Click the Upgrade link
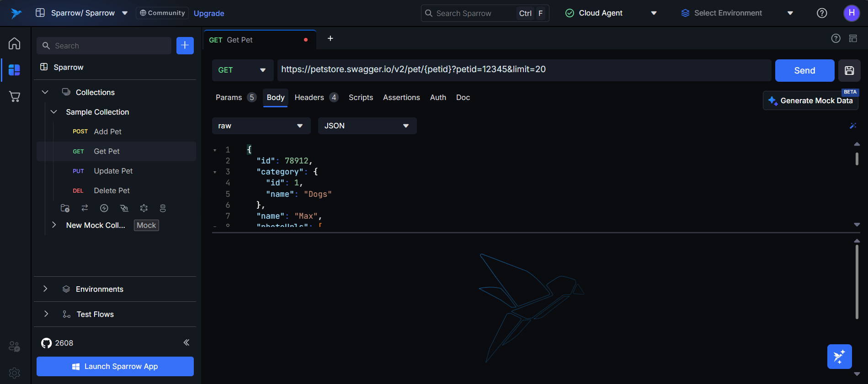868x384 pixels. [x=209, y=13]
